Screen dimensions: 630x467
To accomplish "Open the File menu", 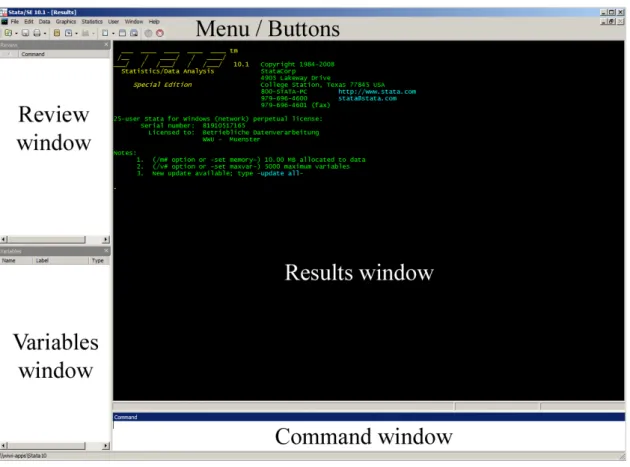I will tap(15, 22).
